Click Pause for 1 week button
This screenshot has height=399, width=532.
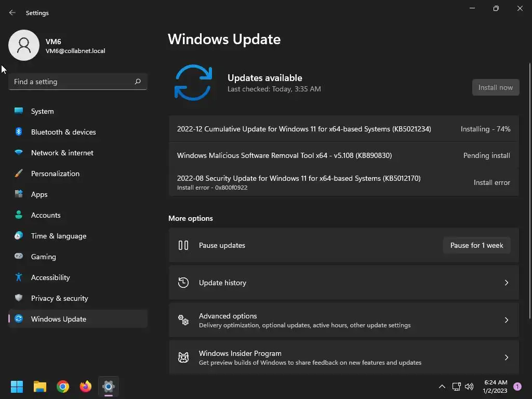pyautogui.click(x=476, y=245)
